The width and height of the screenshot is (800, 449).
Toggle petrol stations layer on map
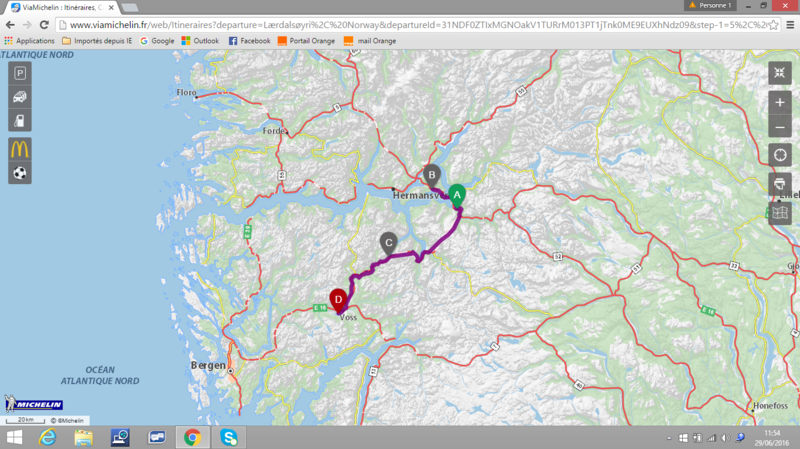coord(20,121)
